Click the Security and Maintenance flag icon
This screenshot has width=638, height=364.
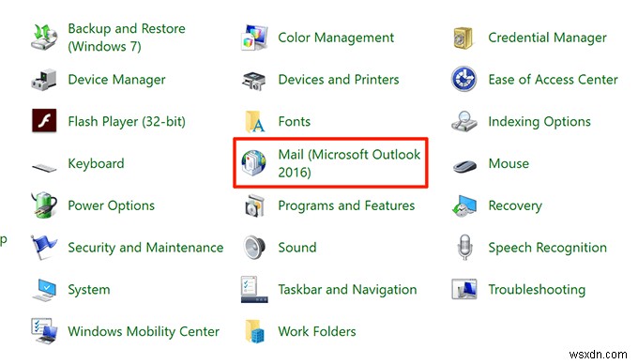click(44, 247)
